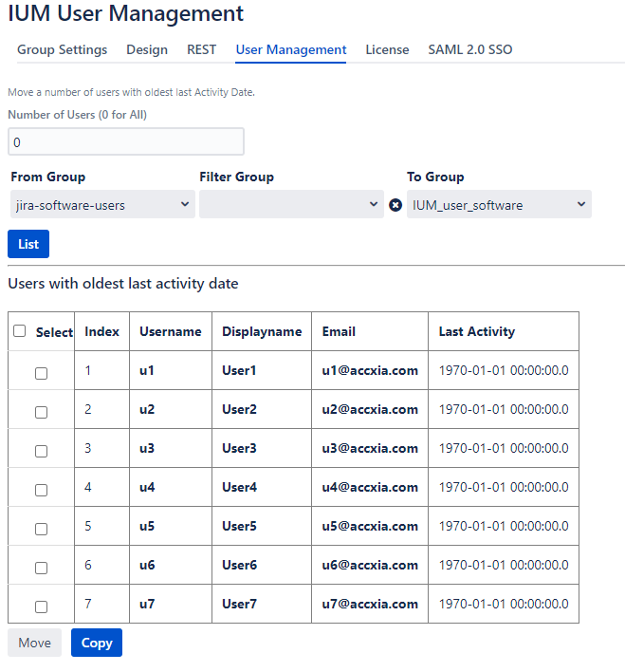Click the Move button
Image resolution: width=625 pixels, height=672 pixels.
(35, 643)
